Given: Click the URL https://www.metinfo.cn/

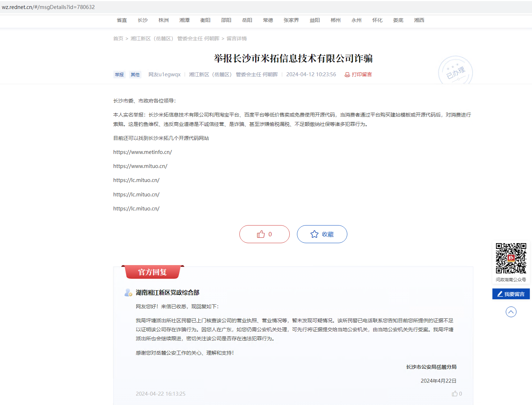Looking at the screenshot, I should (143, 152).
